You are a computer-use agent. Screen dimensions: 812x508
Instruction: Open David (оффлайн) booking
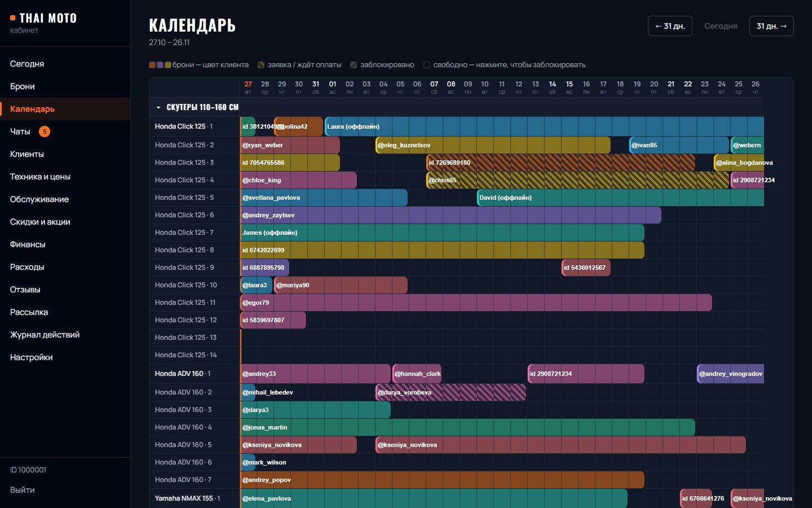[621, 198]
